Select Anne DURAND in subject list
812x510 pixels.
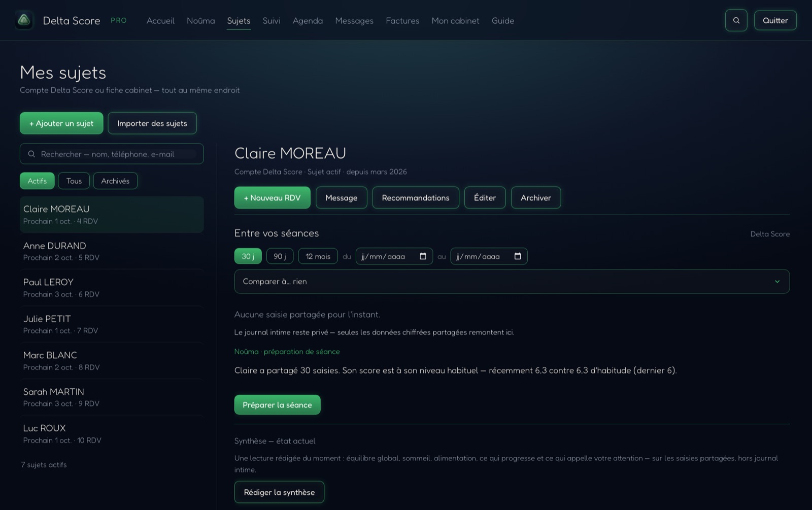click(112, 251)
